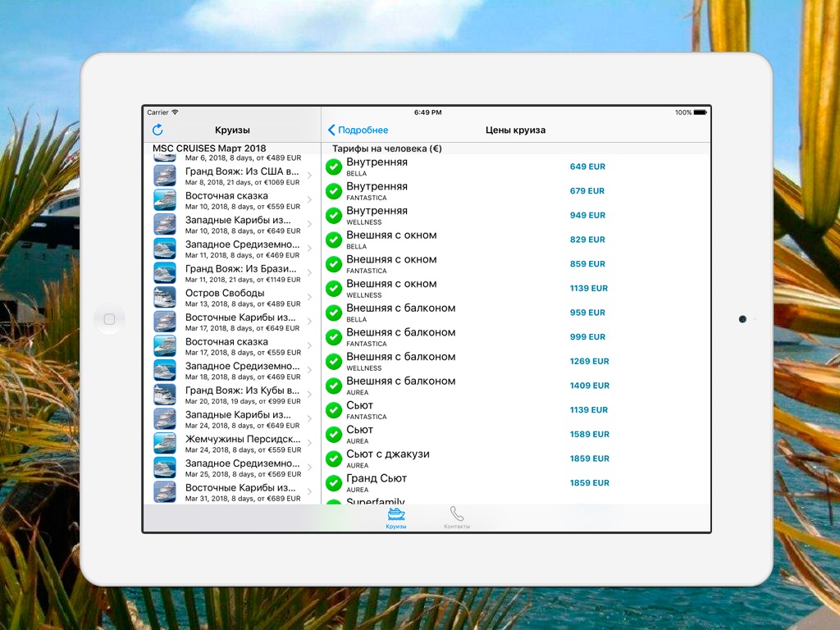The width and height of the screenshot is (840, 630).
Task: Tap the ship icon for Гранд Вояж: Из Кубы
Action: [165, 395]
